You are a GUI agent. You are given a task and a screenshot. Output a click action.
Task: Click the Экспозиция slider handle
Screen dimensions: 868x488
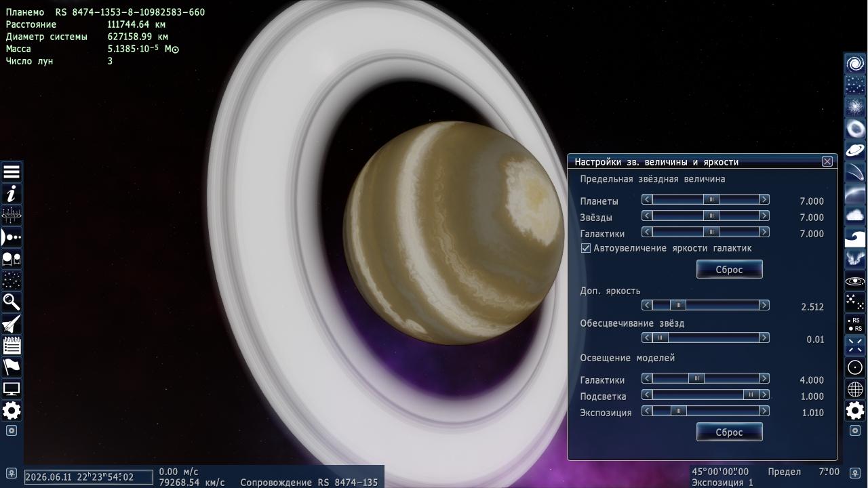coord(679,411)
